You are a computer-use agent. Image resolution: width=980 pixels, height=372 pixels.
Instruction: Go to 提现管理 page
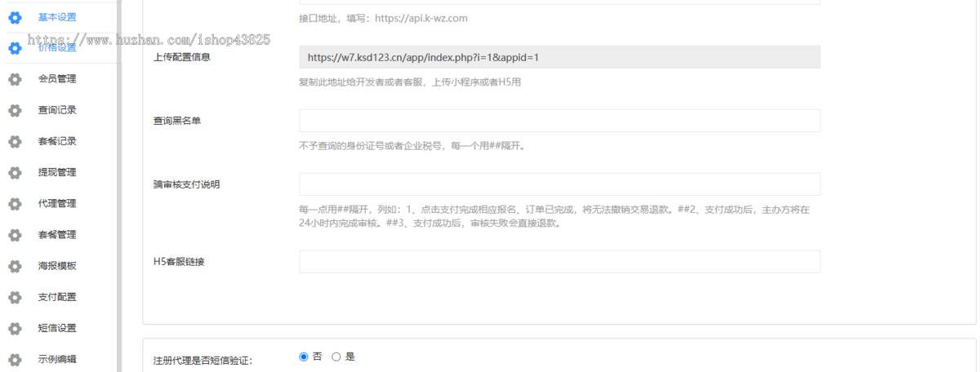click(x=57, y=172)
